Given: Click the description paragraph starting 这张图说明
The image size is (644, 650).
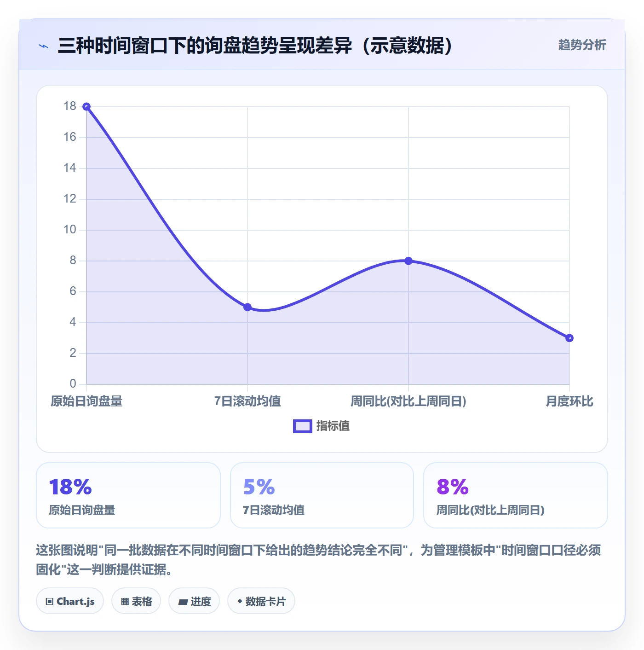Looking at the screenshot, I should coord(318,560).
